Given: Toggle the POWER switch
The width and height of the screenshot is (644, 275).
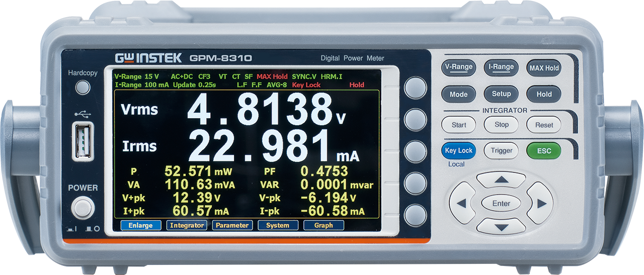Looking at the screenshot, I should click(83, 207).
